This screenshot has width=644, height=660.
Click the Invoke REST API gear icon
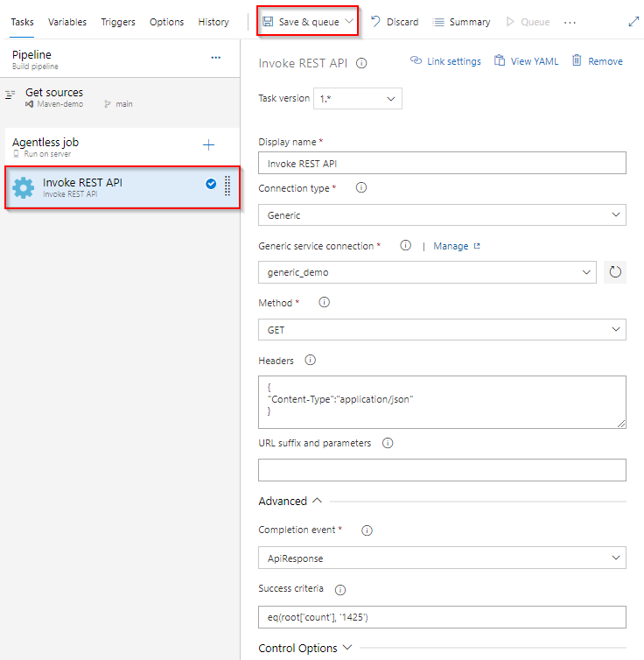(23, 187)
